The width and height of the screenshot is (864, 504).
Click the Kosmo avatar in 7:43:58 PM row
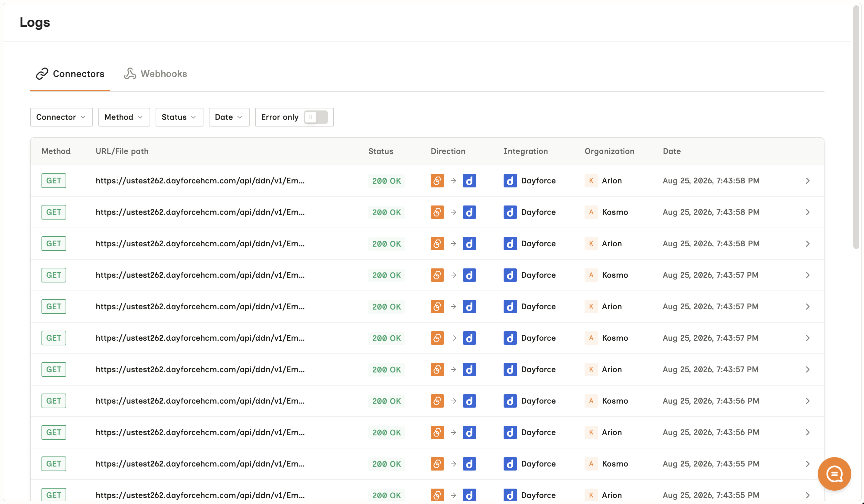coord(591,212)
